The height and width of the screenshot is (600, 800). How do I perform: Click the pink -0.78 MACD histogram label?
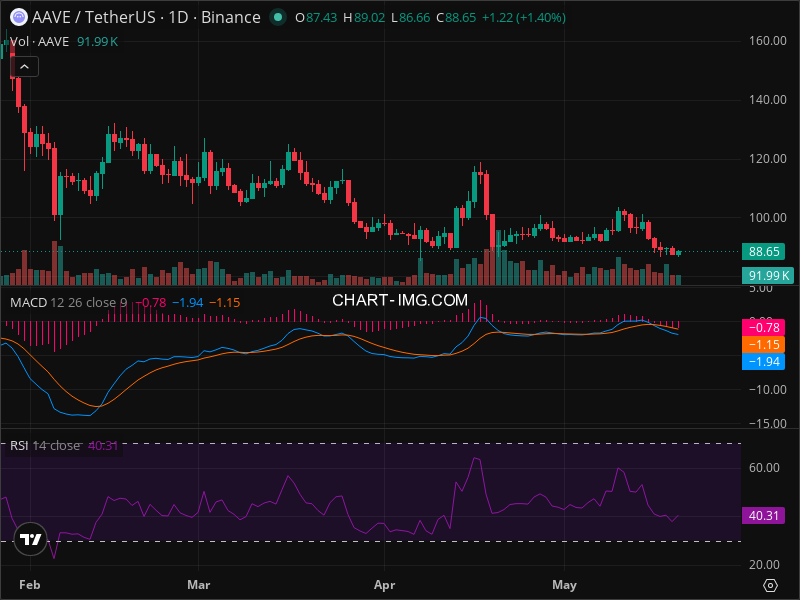click(x=764, y=328)
